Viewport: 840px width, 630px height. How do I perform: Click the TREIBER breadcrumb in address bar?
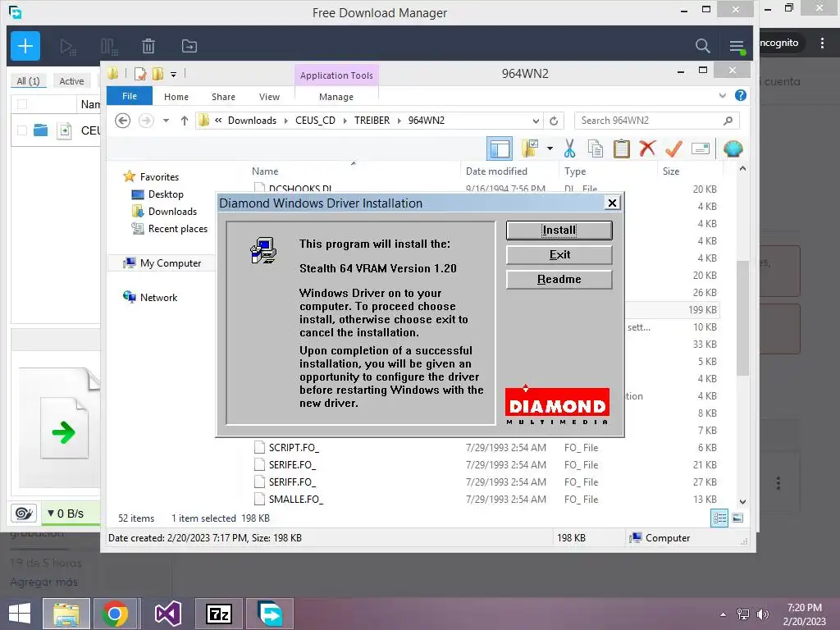[372, 121]
